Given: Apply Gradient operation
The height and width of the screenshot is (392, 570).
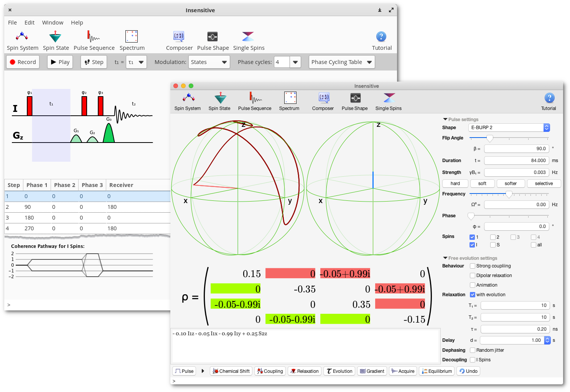Looking at the screenshot, I should point(372,371).
